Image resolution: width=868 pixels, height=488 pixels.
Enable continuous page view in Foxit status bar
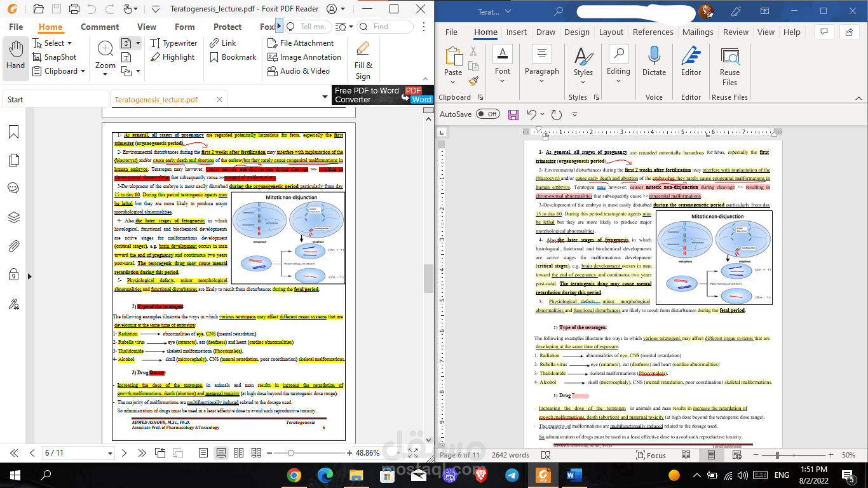(x=220, y=453)
